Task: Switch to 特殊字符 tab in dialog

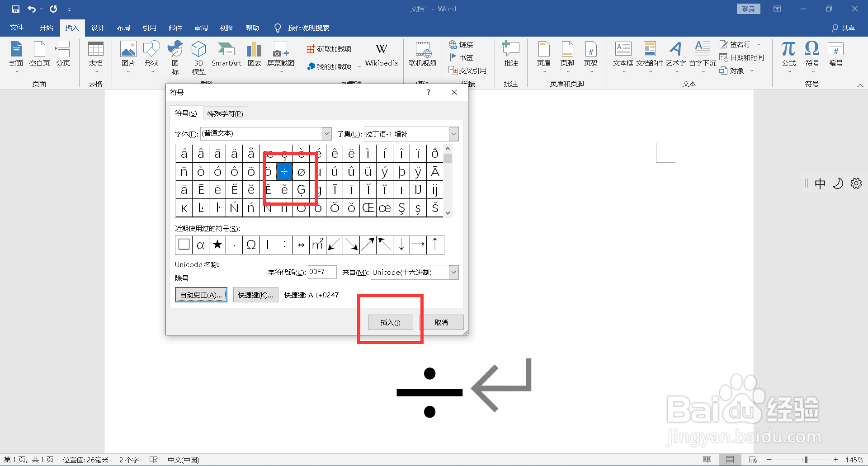Action: pos(225,113)
